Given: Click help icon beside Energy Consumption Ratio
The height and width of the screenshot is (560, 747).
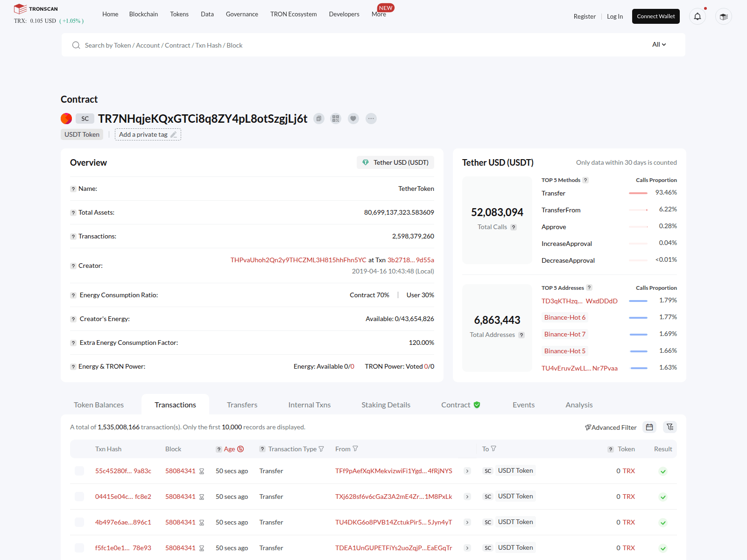Looking at the screenshot, I should pyautogui.click(x=73, y=295).
